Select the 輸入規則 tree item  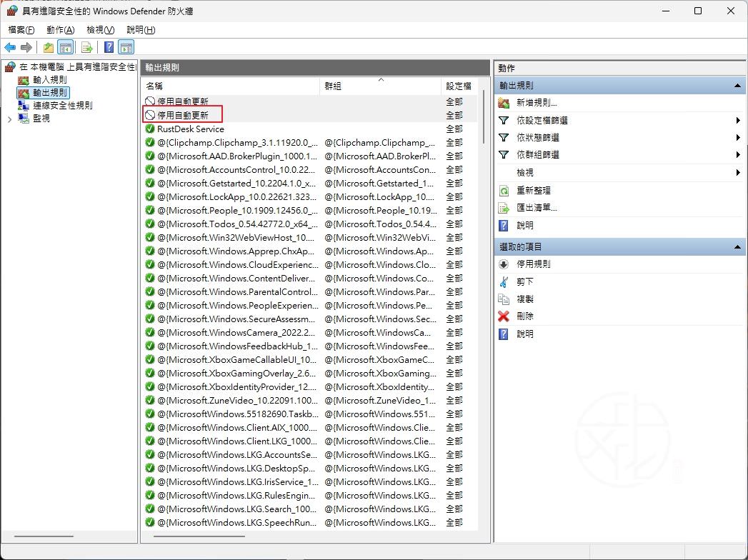click(49, 80)
